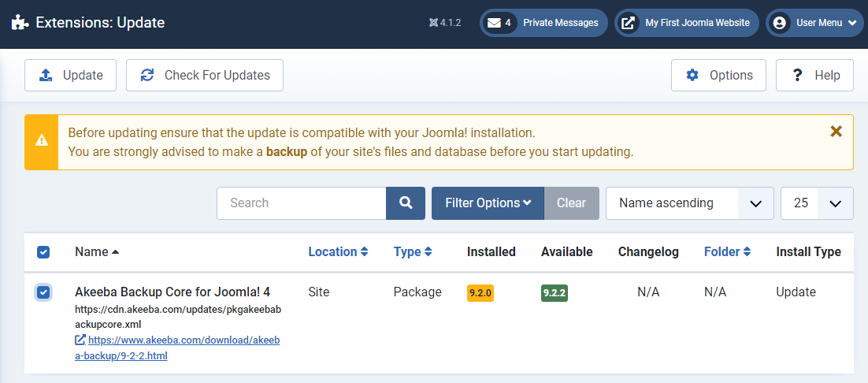Sort by the Location column
This screenshot has height=383, width=868.
click(338, 252)
